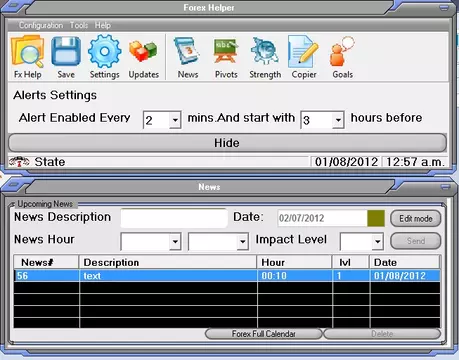Click the News Description text field

coord(174,218)
